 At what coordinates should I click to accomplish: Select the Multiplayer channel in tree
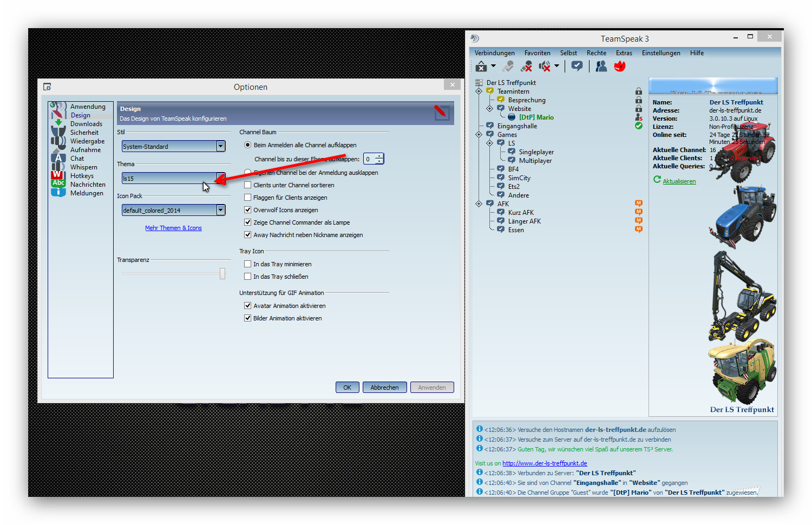(x=535, y=161)
